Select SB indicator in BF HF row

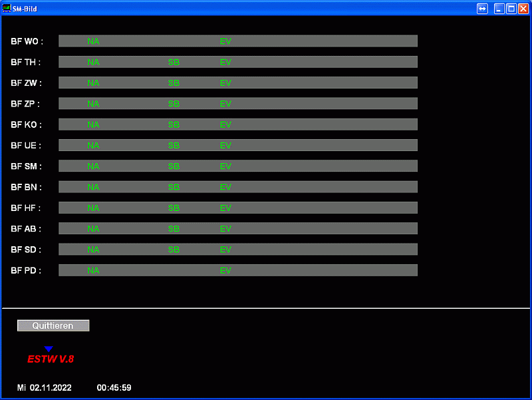click(x=174, y=208)
